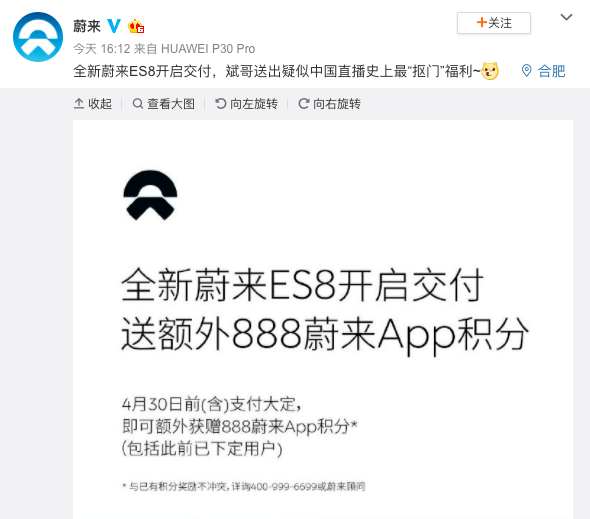The image size is (590, 519).
Task: Click the orange crown membership badge
Action: click(136, 26)
